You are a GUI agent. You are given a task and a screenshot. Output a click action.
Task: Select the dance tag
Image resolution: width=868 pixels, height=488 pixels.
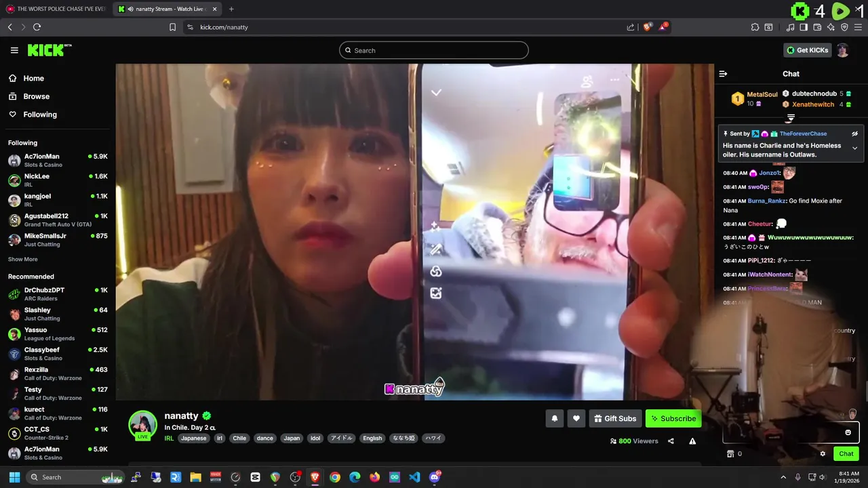pos(264,438)
